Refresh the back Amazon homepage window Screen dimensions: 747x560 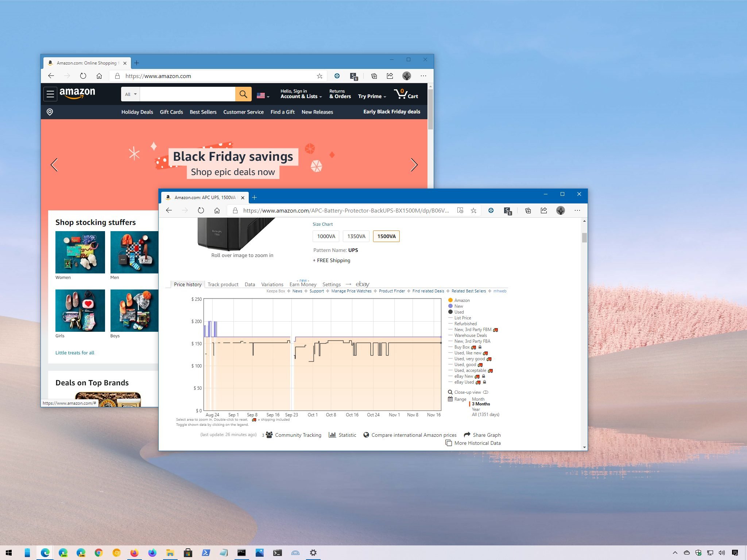(x=83, y=76)
